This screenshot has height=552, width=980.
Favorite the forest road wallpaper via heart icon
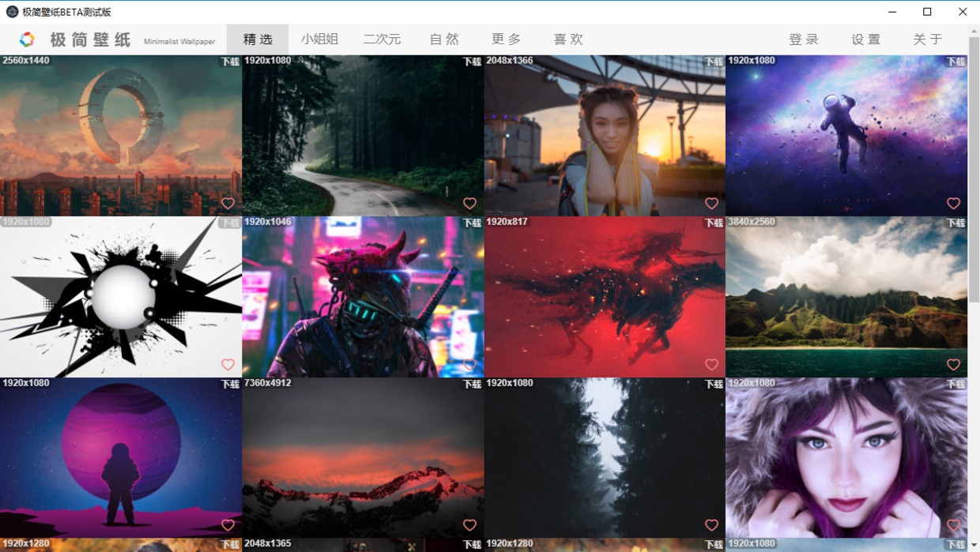coord(469,204)
